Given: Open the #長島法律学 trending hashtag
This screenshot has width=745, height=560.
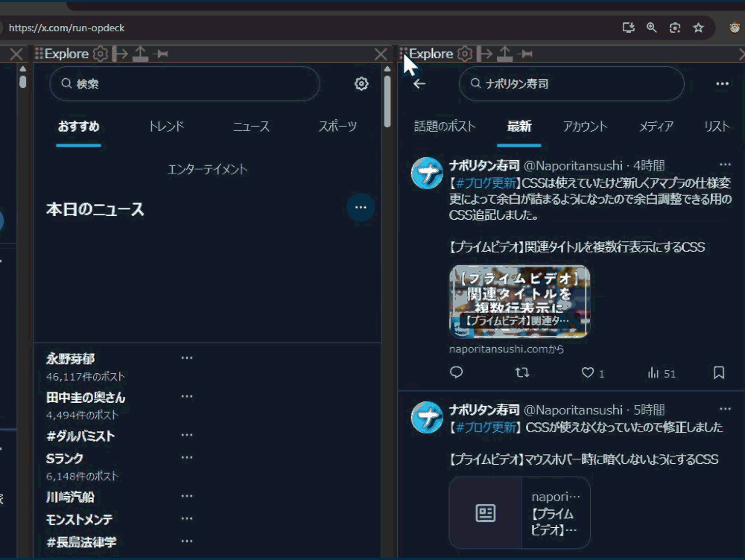Looking at the screenshot, I should coord(81,541).
